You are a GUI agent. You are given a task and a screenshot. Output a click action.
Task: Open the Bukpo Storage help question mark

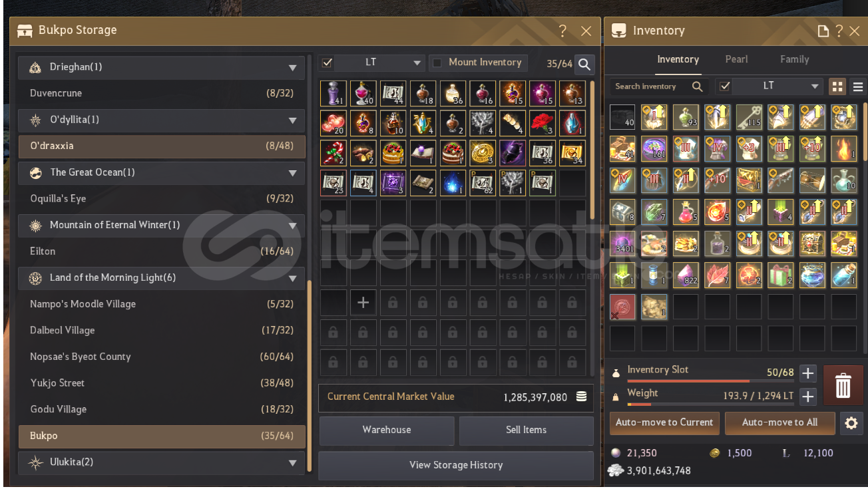pyautogui.click(x=562, y=31)
